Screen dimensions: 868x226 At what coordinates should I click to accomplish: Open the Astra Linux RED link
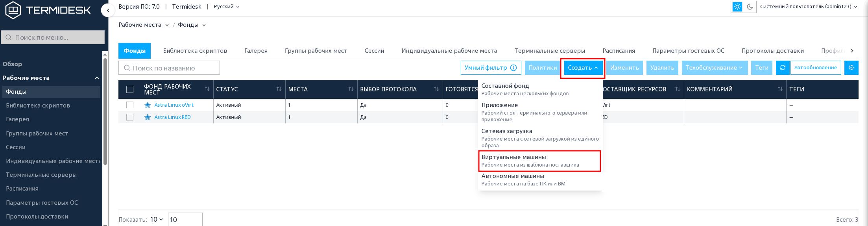coord(172,117)
